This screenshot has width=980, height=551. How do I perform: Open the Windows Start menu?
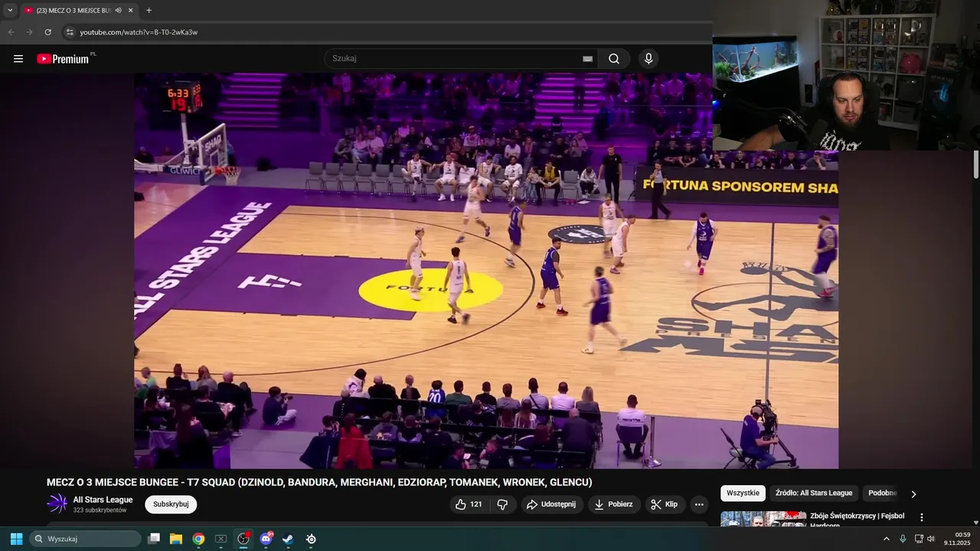coord(16,539)
